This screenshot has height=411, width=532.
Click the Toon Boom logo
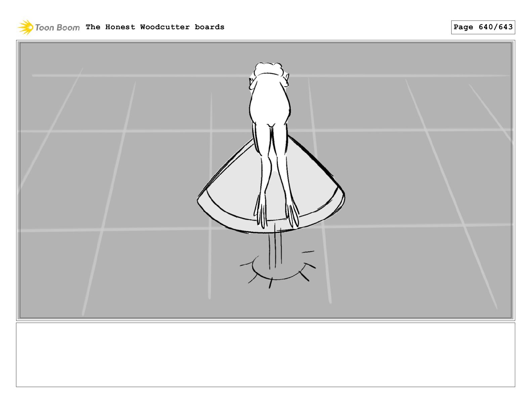49,27
